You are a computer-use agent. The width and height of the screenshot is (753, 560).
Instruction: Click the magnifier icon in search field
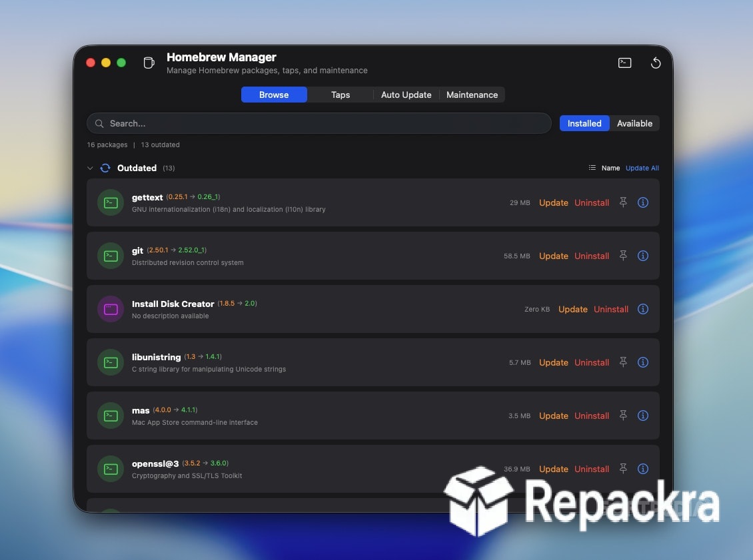click(x=99, y=123)
